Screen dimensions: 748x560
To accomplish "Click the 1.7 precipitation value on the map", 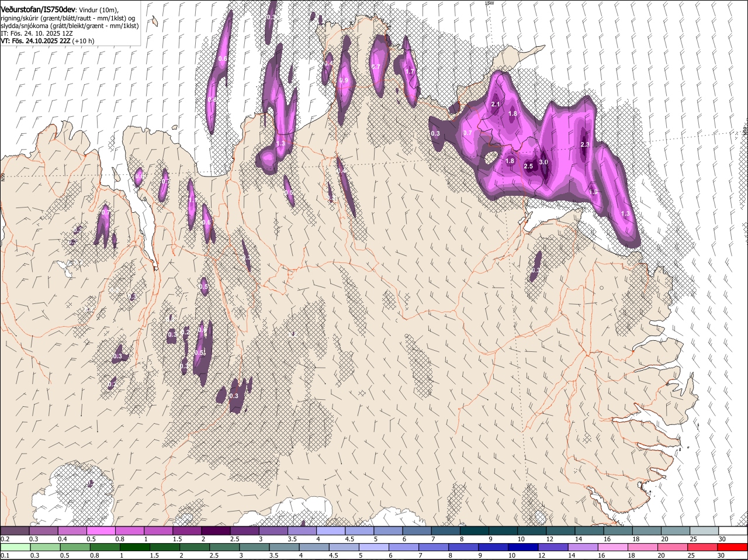I will coord(410,72).
